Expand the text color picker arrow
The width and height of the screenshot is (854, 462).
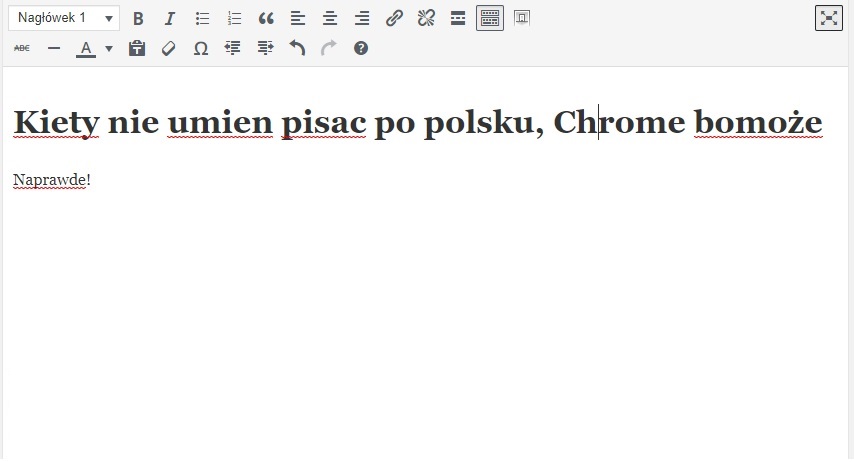click(109, 48)
